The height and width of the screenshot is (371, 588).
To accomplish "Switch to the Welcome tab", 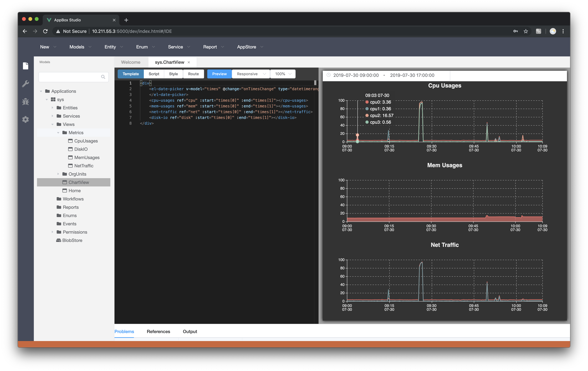I will (x=131, y=62).
